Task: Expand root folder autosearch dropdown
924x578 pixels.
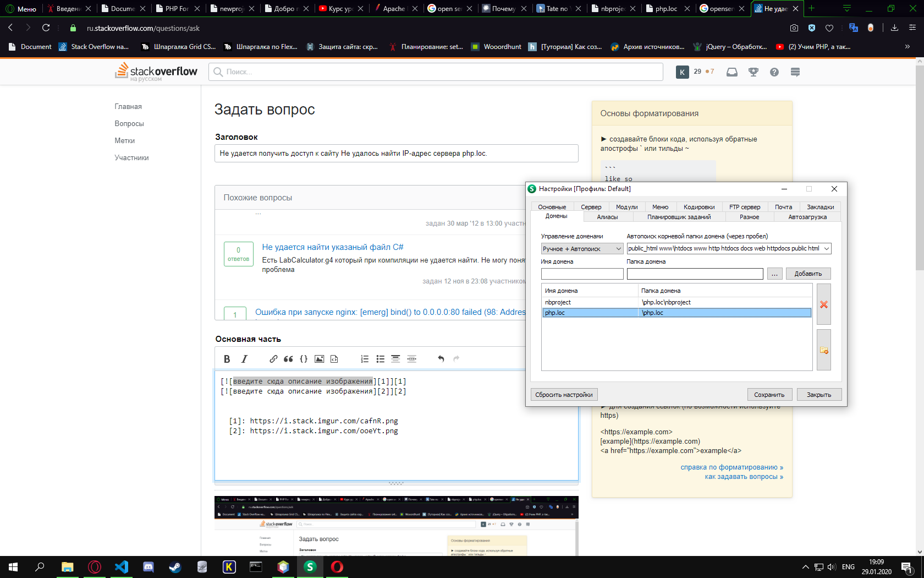Action: 826,248
